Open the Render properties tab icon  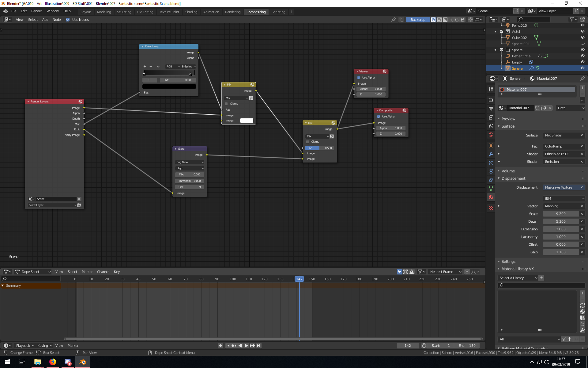coord(491,100)
